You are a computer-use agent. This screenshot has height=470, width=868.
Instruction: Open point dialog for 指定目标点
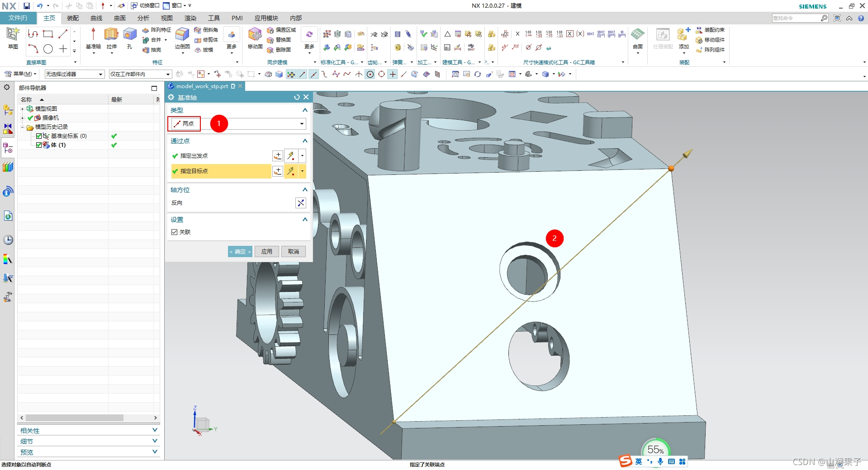coord(278,171)
